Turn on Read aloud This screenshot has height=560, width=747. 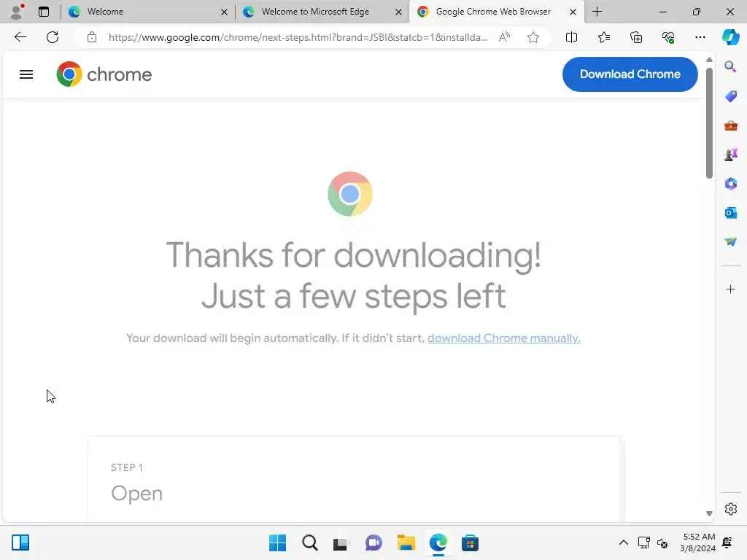(505, 37)
